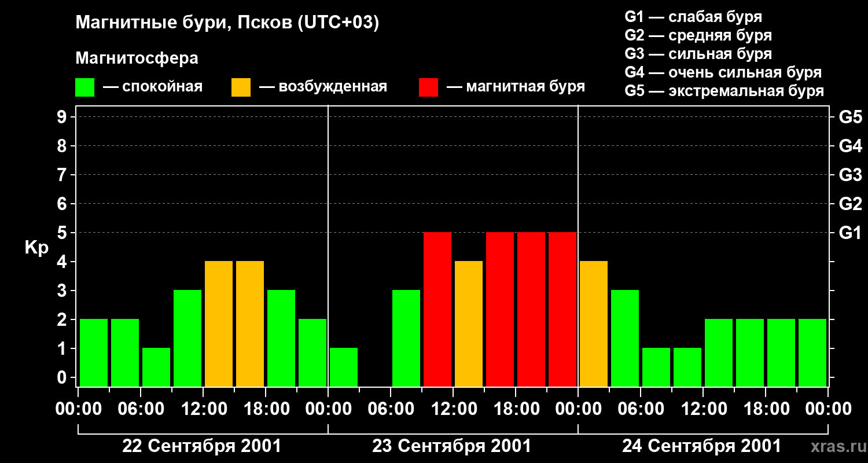Click the G1 tick label beside the chart

tap(850, 233)
